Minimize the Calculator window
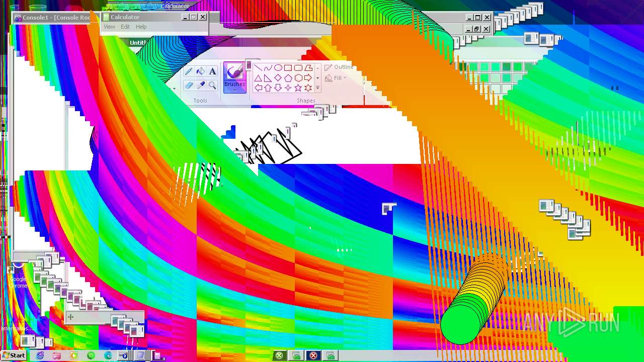Screen dimensions: 644x362 coord(185,17)
